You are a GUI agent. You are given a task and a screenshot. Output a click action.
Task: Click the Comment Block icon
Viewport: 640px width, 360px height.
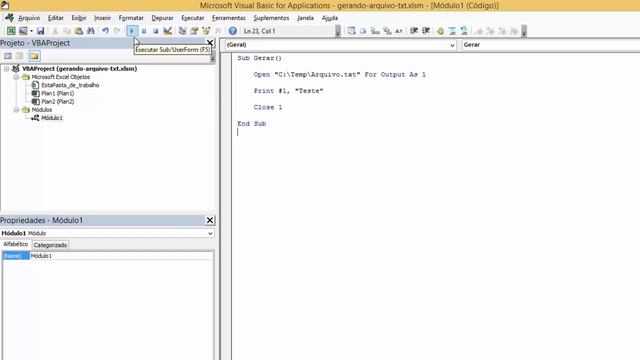[x=452, y=31]
